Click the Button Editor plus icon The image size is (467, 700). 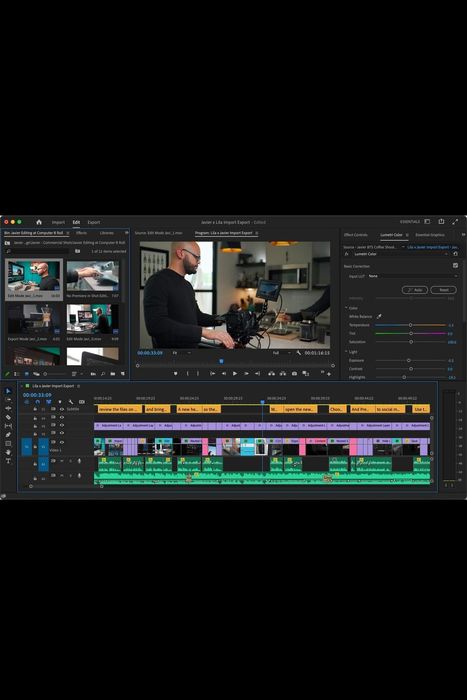coord(329,374)
